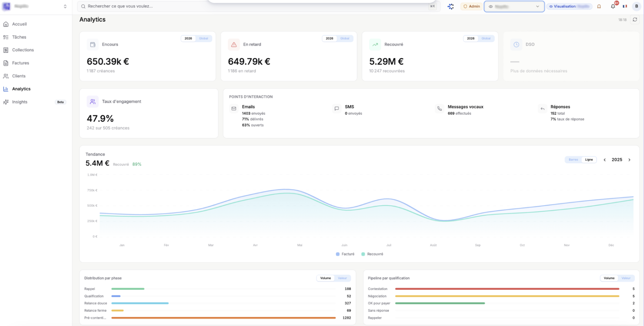Open the notifications bell with red badge

(613, 7)
